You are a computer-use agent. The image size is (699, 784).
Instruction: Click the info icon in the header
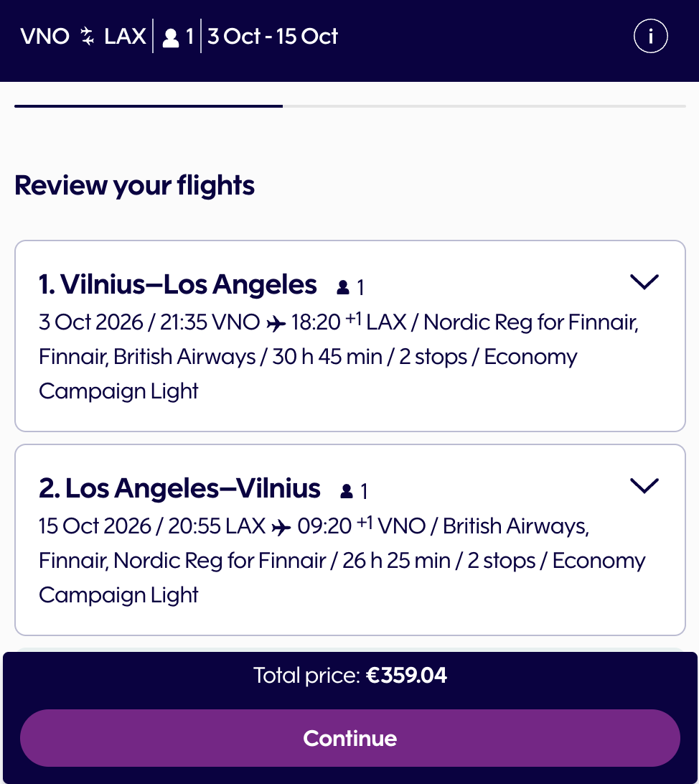[x=650, y=37]
